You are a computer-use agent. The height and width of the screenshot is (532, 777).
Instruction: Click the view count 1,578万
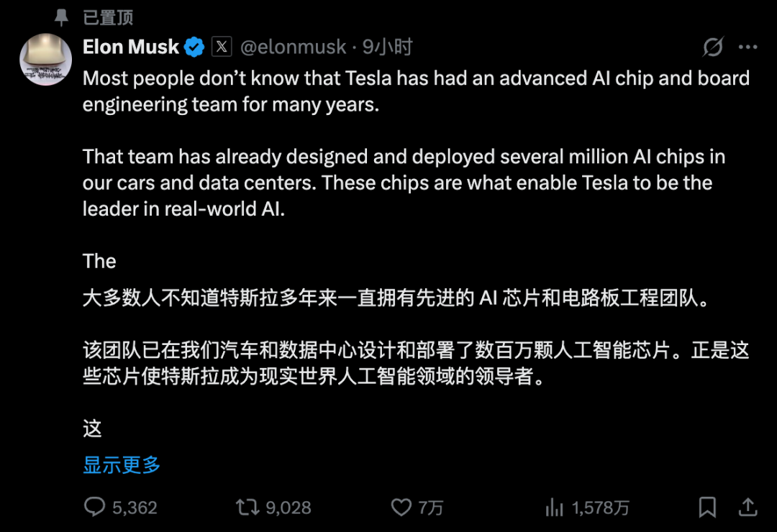pos(601,508)
